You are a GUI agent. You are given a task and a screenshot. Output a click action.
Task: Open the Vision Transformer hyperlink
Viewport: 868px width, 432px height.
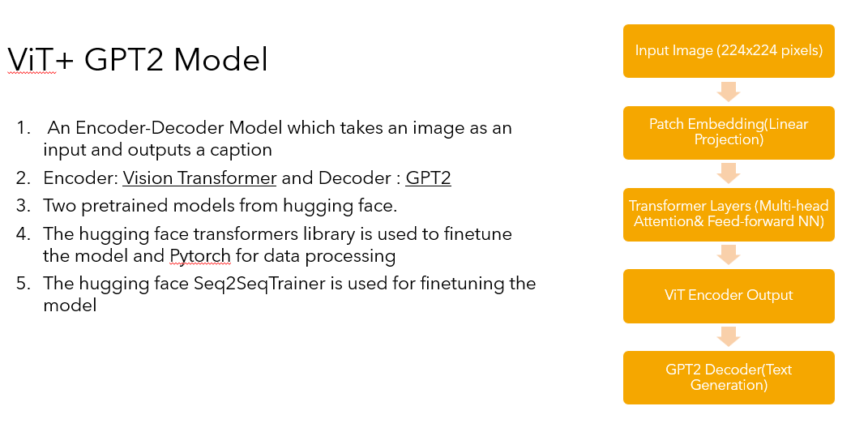pos(199,178)
